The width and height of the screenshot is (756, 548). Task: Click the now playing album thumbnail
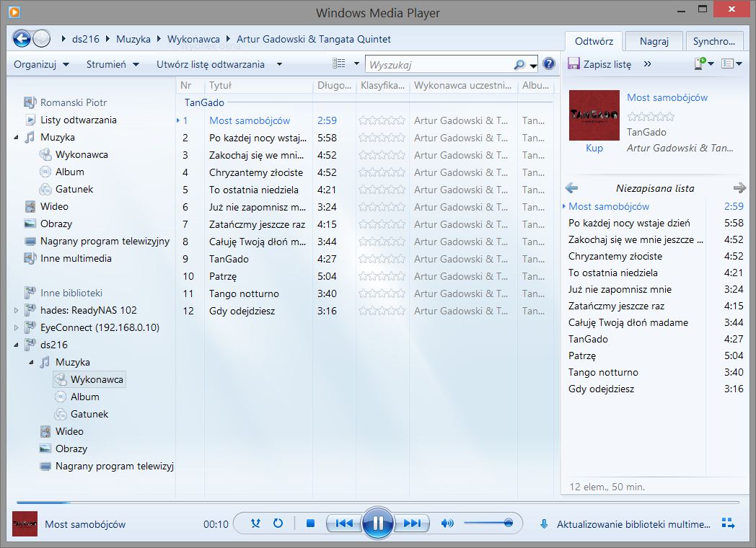(x=25, y=524)
